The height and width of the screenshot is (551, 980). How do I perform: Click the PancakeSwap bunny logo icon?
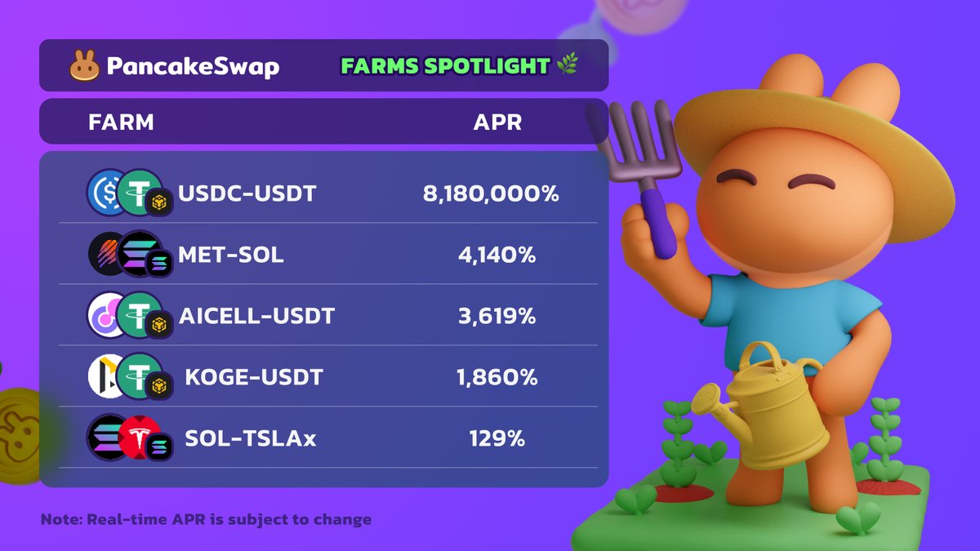[x=84, y=66]
